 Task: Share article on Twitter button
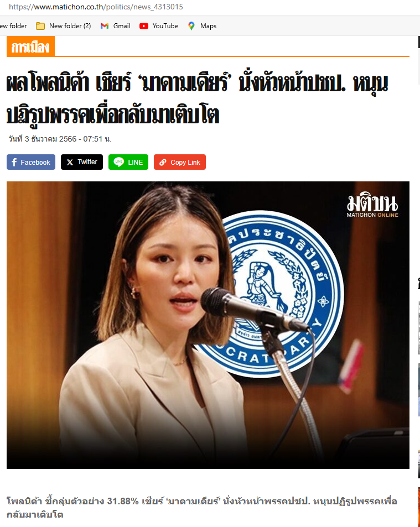point(82,162)
